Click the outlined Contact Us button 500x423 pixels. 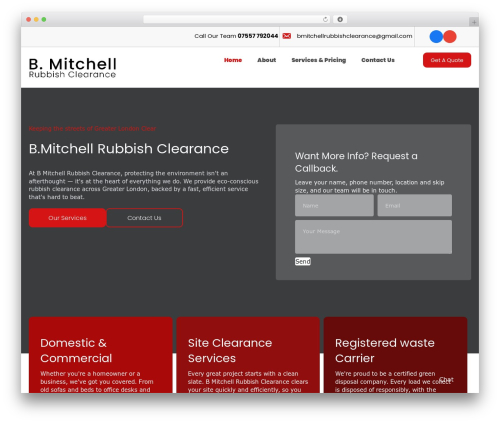[x=144, y=218]
